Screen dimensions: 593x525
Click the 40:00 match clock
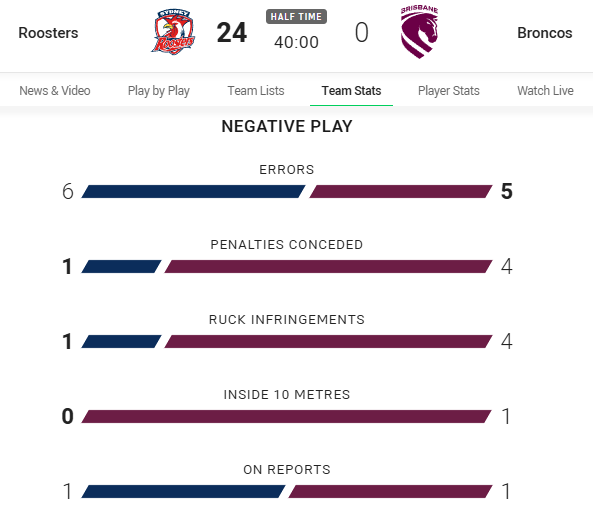click(296, 42)
